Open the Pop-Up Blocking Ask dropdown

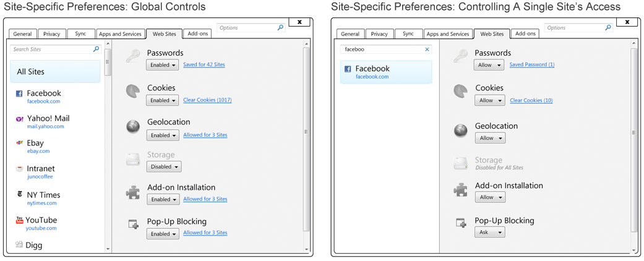click(489, 233)
